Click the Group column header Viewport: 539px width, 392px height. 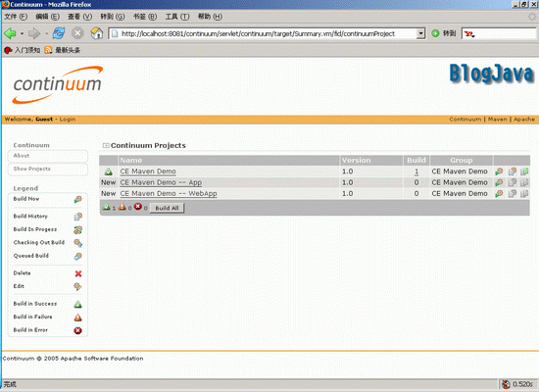pos(462,161)
